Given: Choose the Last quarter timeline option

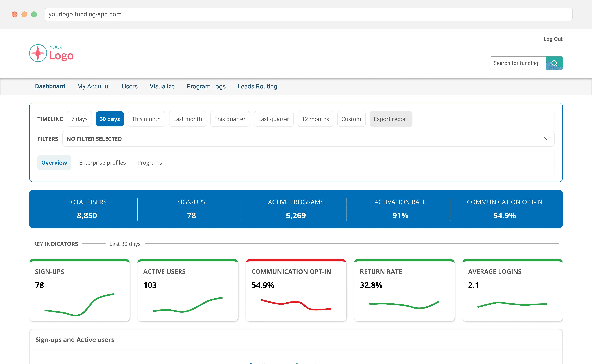Looking at the screenshot, I should point(274,119).
